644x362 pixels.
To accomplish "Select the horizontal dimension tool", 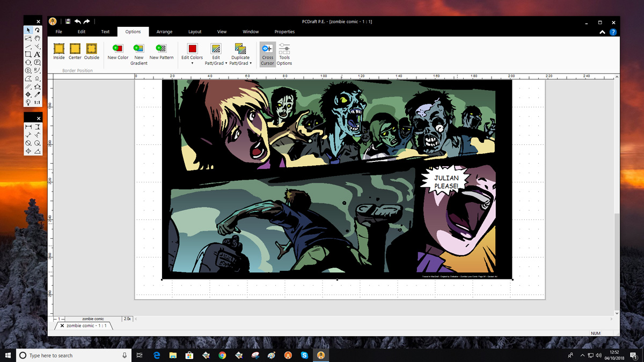I will (x=28, y=127).
